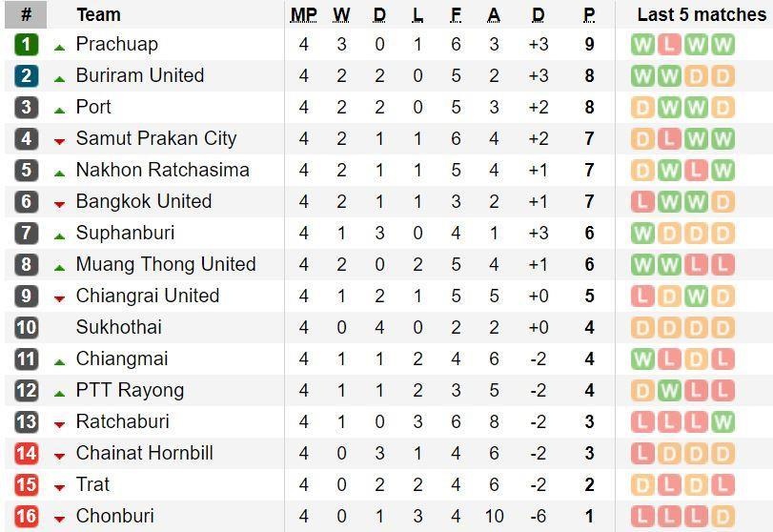Click green up arrow beside Port
Screen dimensions: 773x532
pyautogui.click(x=60, y=110)
